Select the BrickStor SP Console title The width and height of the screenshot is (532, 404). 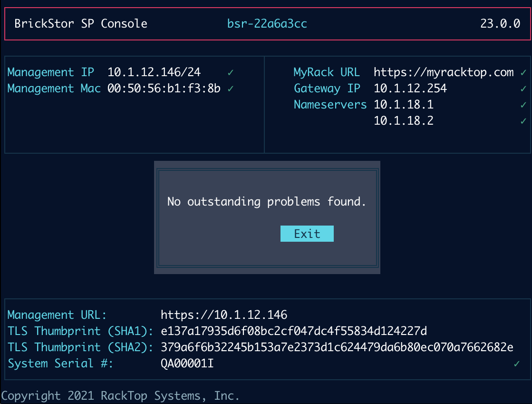coord(80,23)
